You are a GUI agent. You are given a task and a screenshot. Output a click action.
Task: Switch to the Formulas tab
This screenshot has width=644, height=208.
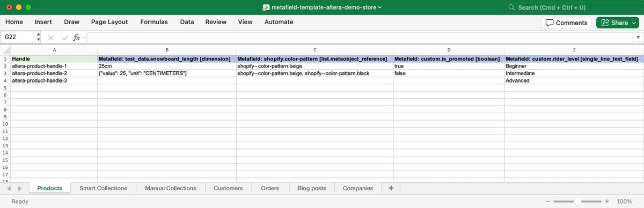[x=154, y=22]
